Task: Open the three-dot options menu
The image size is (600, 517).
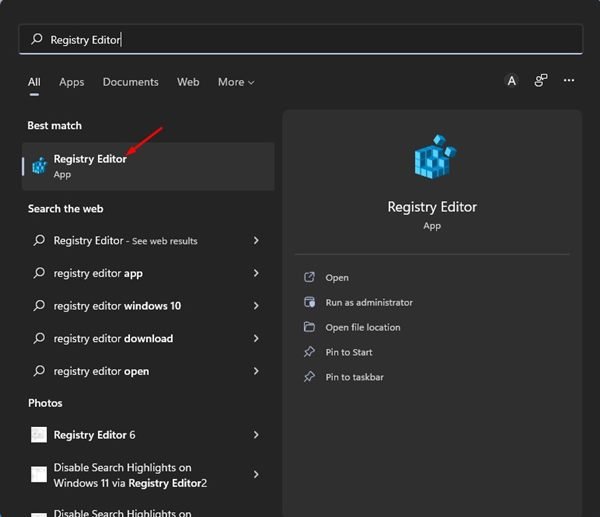Action: pos(569,80)
